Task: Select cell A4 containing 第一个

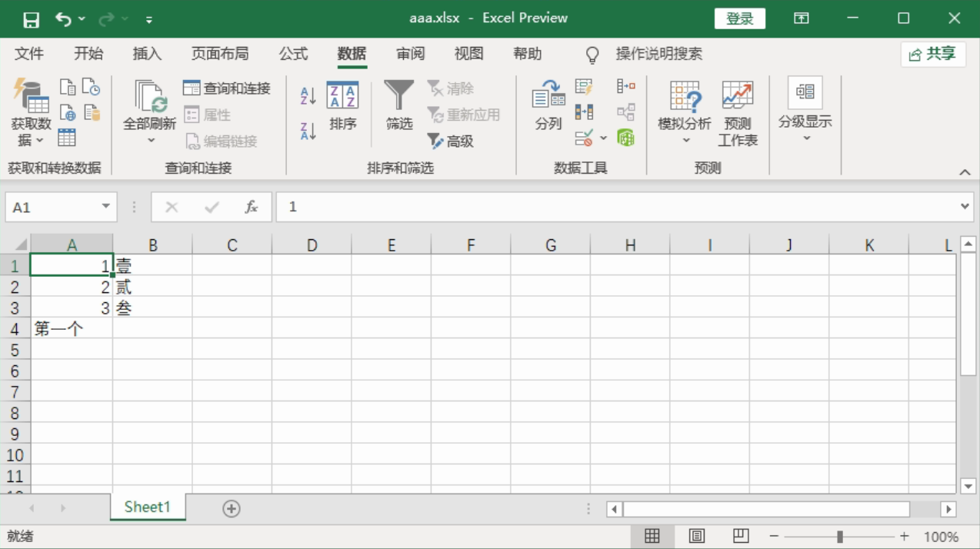Action: click(x=71, y=329)
